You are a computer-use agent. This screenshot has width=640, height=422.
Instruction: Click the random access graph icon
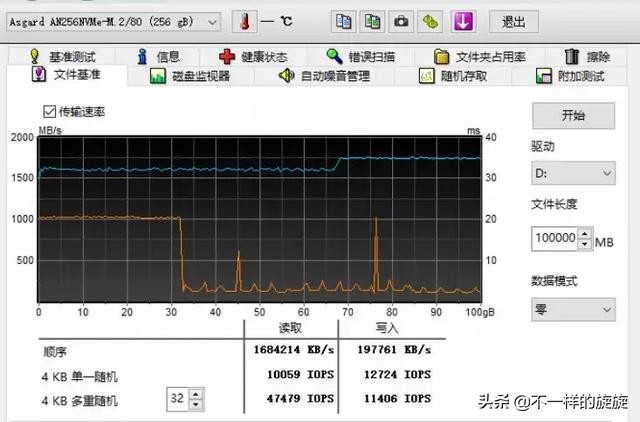(x=427, y=76)
